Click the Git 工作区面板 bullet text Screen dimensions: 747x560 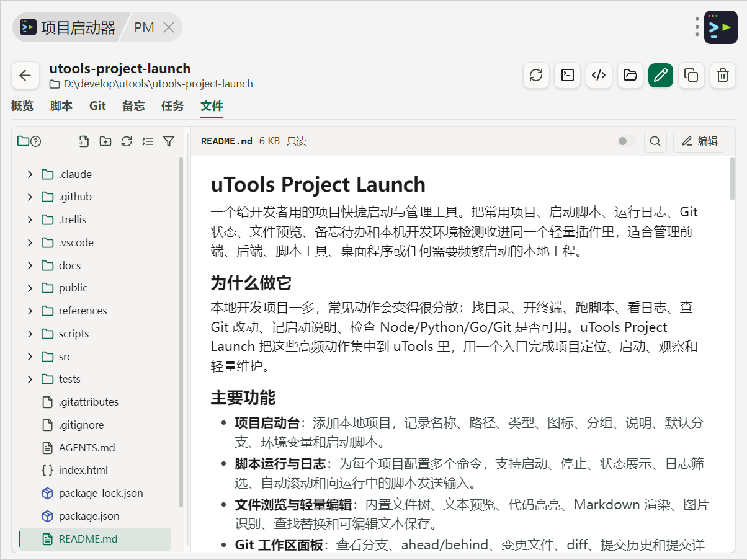click(279, 545)
